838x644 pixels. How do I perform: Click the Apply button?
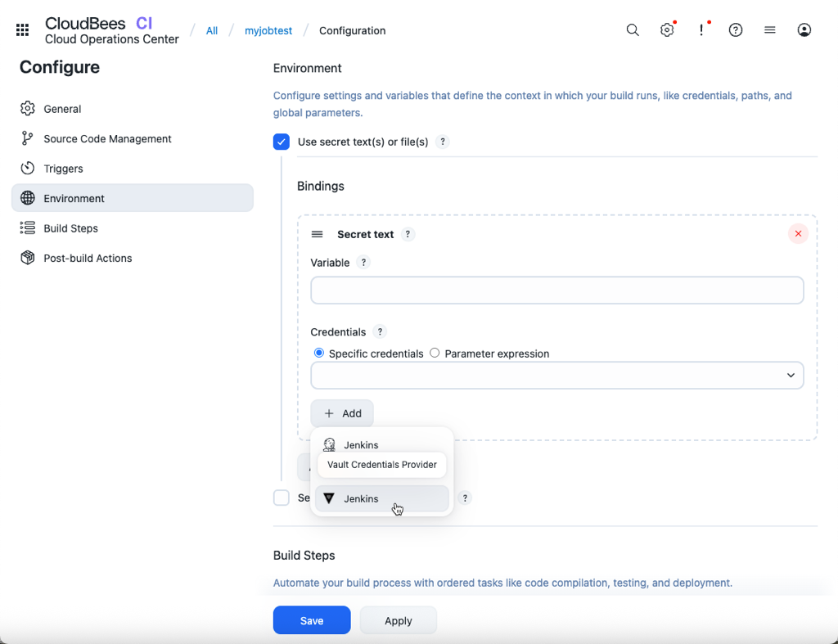click(399, 620)
